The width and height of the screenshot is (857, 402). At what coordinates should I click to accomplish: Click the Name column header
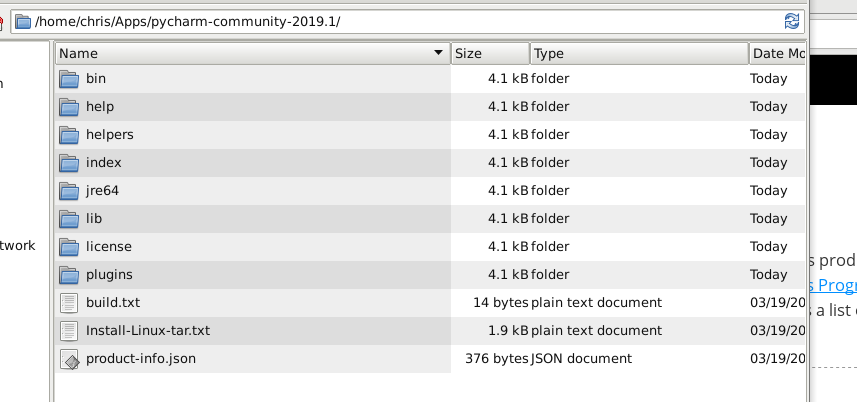tap(253, 54)
